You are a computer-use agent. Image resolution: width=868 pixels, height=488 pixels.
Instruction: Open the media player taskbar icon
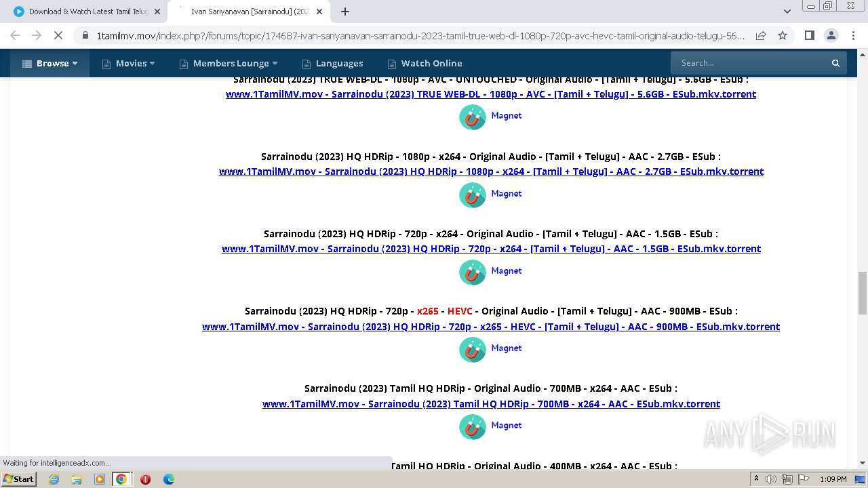click(100, 479)
